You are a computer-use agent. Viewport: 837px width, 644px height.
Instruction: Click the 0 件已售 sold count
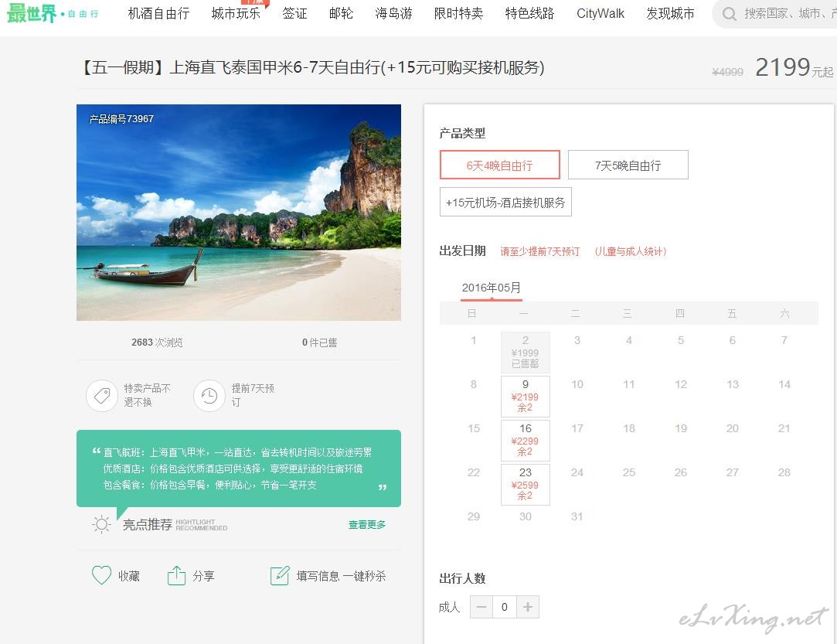point(319,342)
